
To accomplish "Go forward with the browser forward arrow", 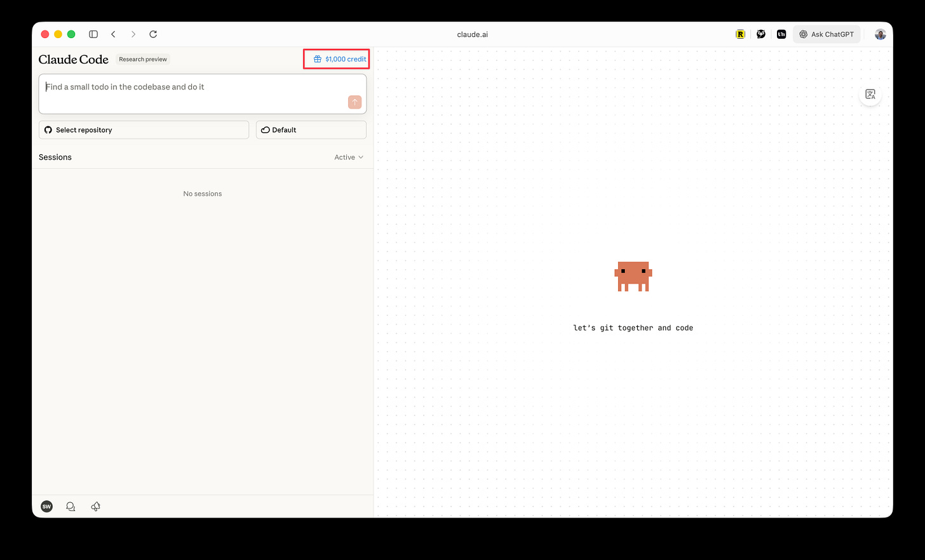I will click(133, 34).
